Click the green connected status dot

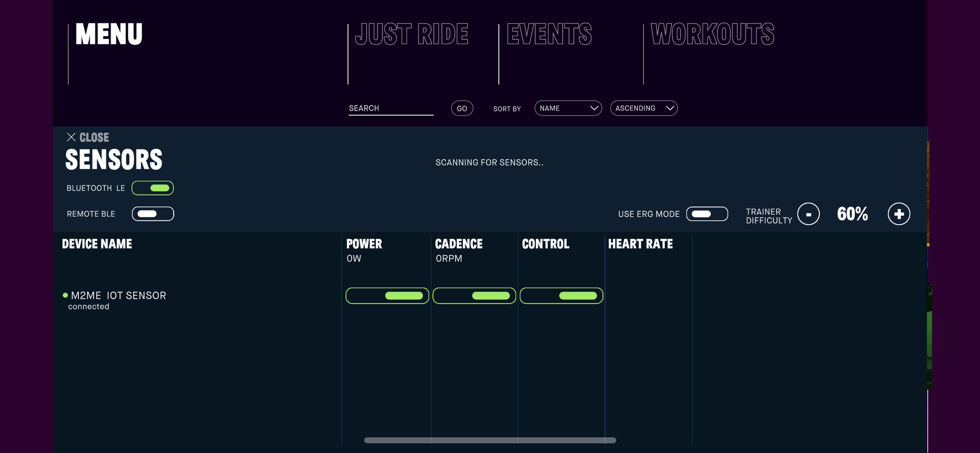pyautogui.click(x=65, y=295)
